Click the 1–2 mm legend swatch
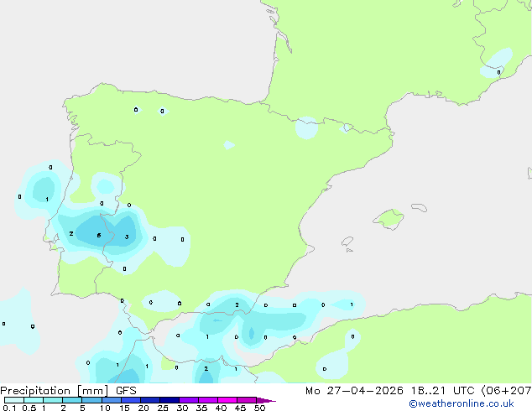The width and height of the screenshot is (532, 411). [53, 400]
